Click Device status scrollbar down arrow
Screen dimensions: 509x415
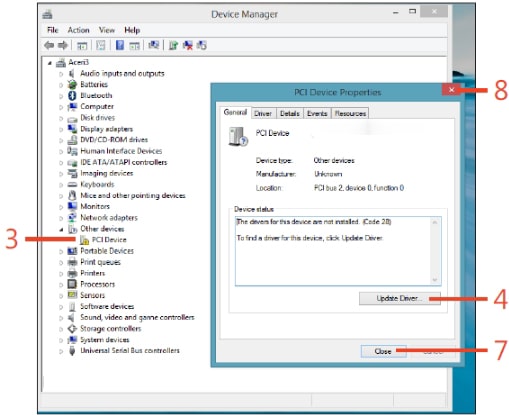[x=435, y=280]
